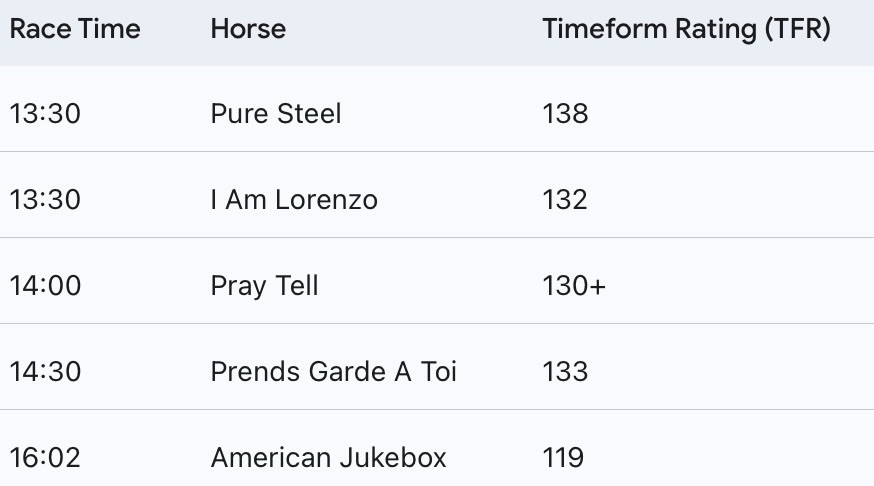This screenshot has height=486, width=874.
Task: Select the 14:30 race time
Action: [x=45, y=372]
